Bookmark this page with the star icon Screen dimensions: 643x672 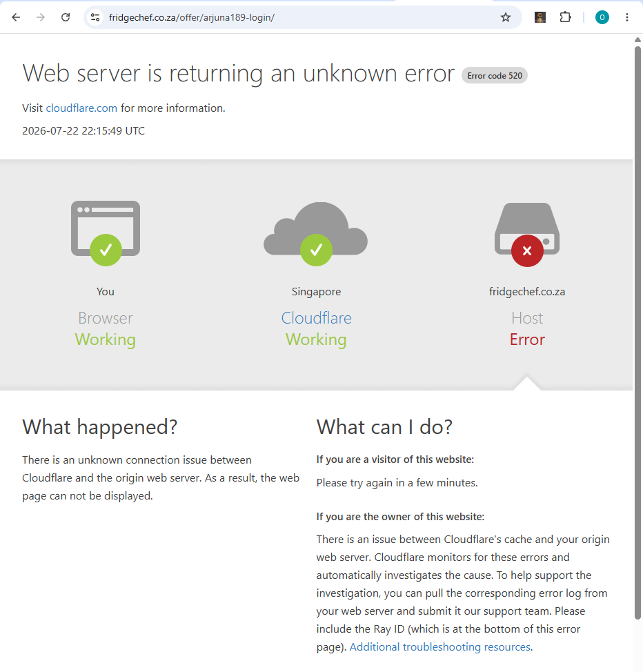pos(506,17)
